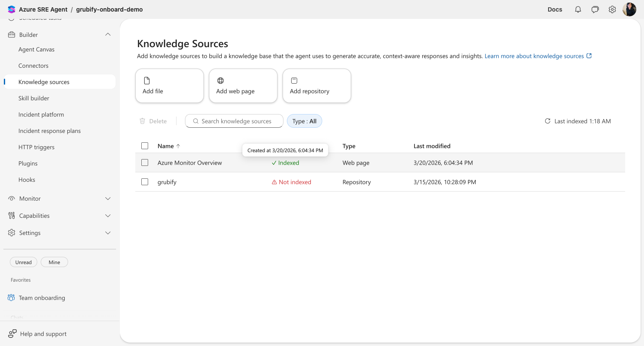Open Incident response plans in the sidebar

click(50, 131)
